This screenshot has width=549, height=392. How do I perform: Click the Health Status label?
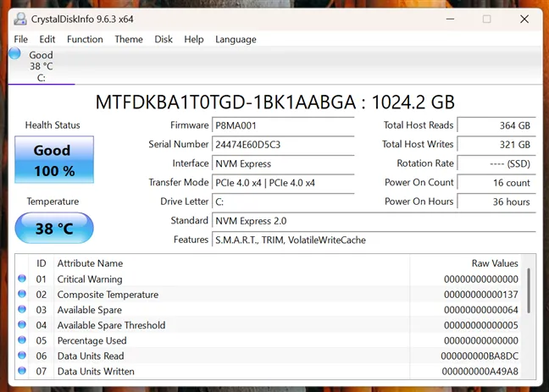point(53,125)
